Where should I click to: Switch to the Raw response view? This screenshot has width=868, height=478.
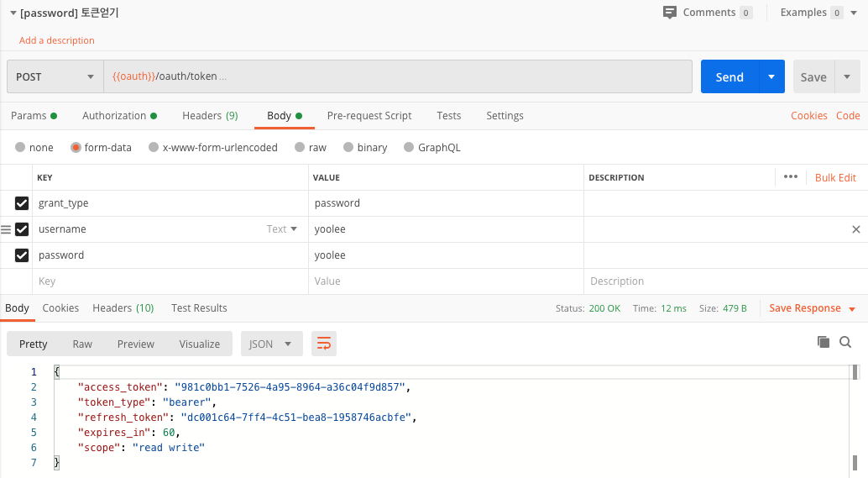82,344
